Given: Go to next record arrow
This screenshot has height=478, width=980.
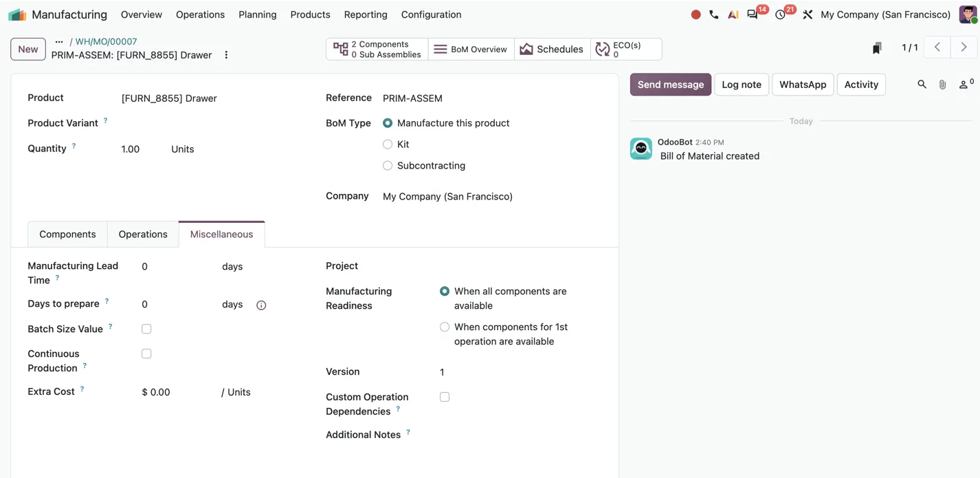Looking at the screenshot, I should (964, 47).
